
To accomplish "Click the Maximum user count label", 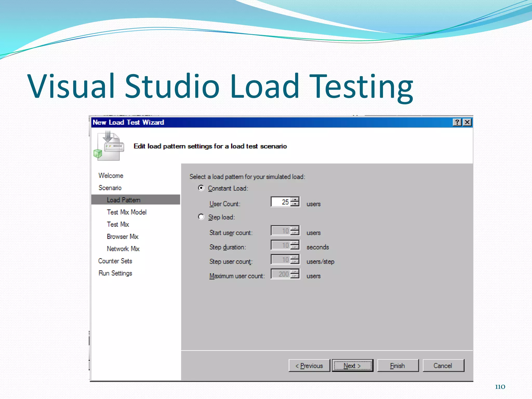I will [237, 276].
